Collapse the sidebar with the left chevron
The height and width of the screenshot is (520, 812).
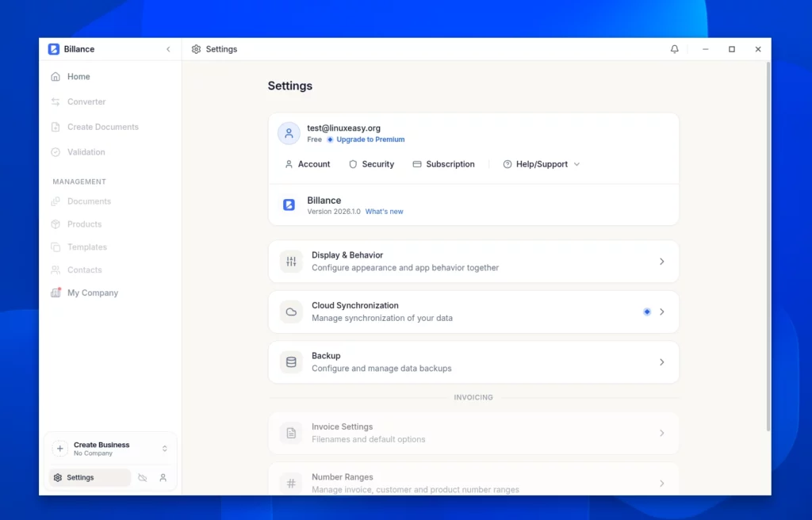tap(168, 49)
